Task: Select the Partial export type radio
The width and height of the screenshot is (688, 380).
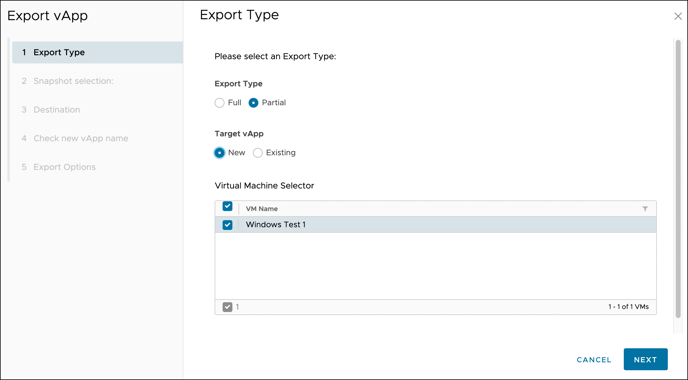Action: tap(253, 103)
